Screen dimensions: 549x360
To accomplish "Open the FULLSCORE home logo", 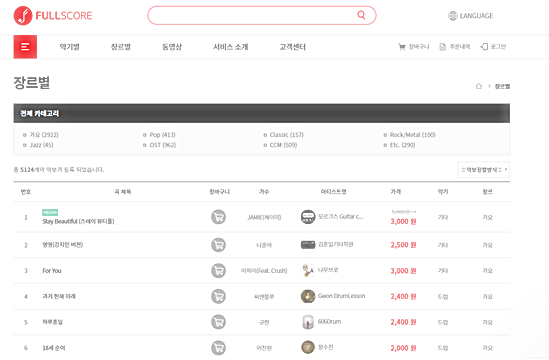I will coord(53,15).
